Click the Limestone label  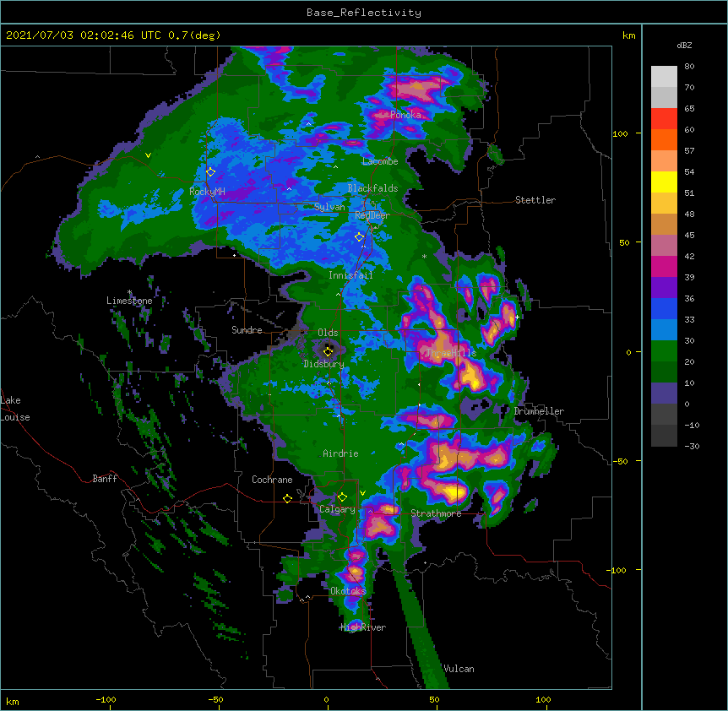(129, 301)
